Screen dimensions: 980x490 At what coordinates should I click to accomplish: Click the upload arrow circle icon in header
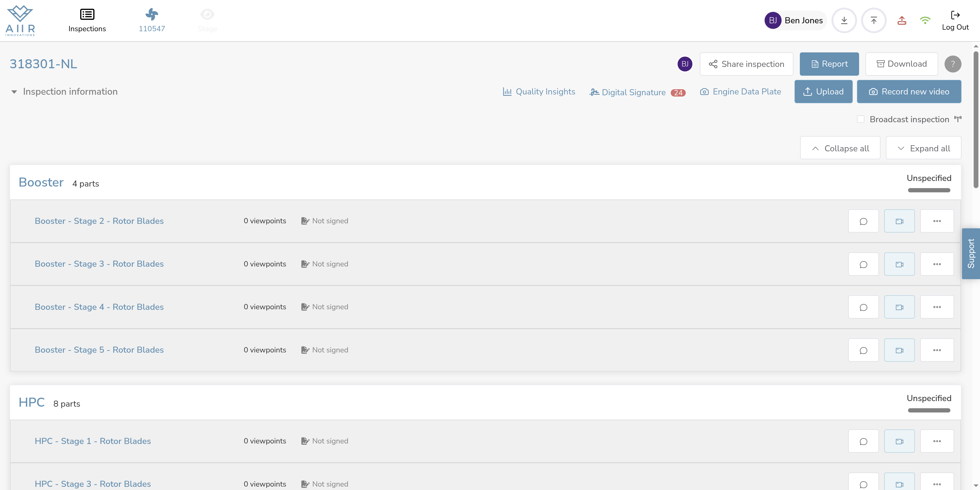coord(873,21)
